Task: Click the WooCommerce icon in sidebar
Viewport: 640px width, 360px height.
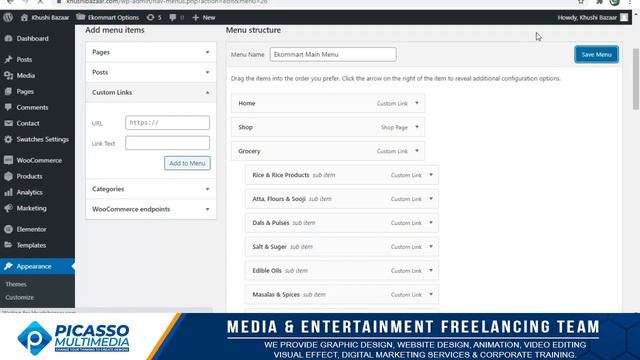Action: [x=9, y=160]
